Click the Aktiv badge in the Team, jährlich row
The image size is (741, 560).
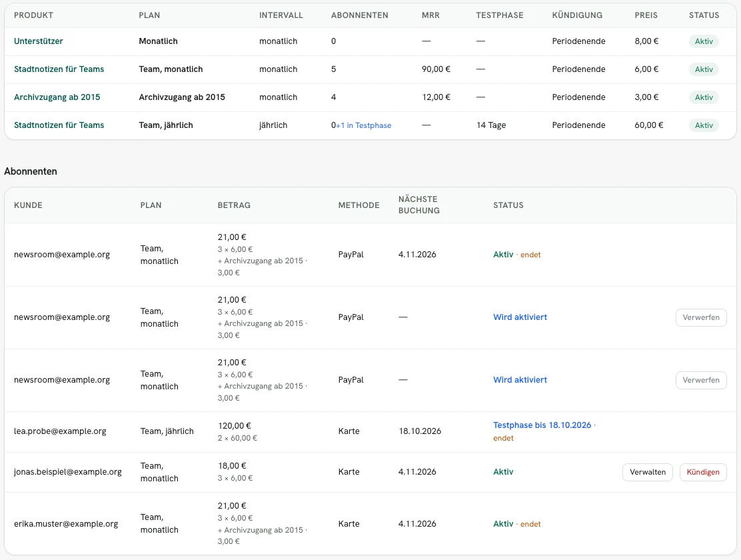704,125
